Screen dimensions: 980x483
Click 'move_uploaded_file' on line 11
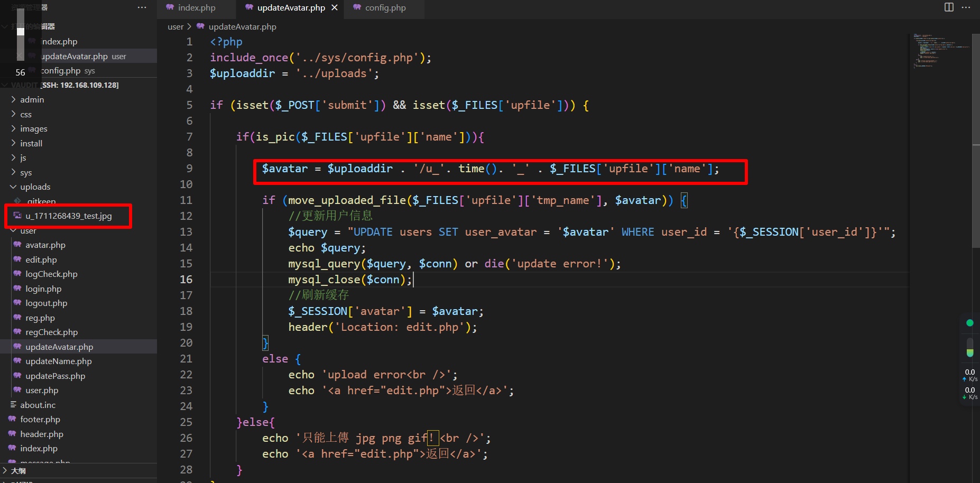click(347, 200)
